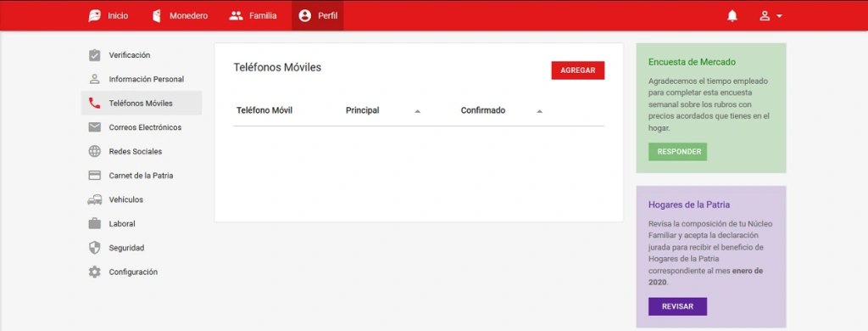868x331 pixels.
Task: Click the Carnet de la Patria card icon
Action: (95, 176)
